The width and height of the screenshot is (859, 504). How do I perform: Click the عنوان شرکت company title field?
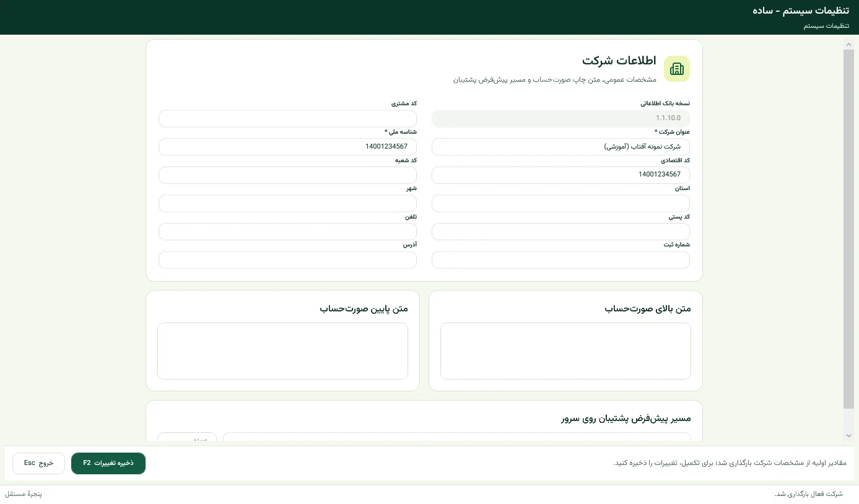point(560,147)
